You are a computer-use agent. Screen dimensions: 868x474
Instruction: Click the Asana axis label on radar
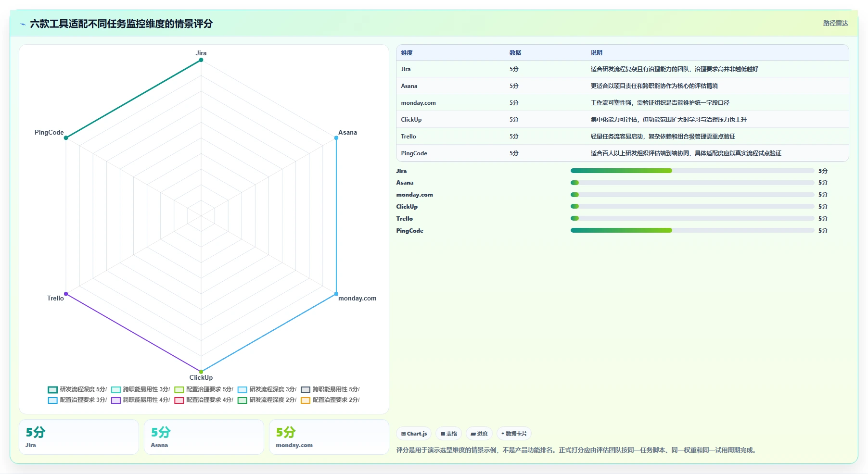(x=347, y=133)
